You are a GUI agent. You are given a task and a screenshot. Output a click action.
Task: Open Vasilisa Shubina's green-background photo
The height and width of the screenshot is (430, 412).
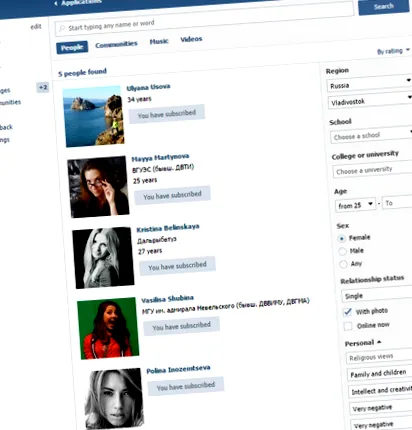point(108,328)
